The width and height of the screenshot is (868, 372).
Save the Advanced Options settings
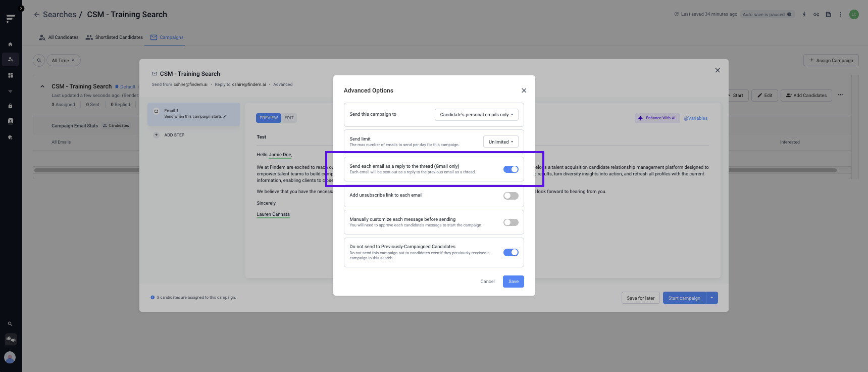coord(513,282)
